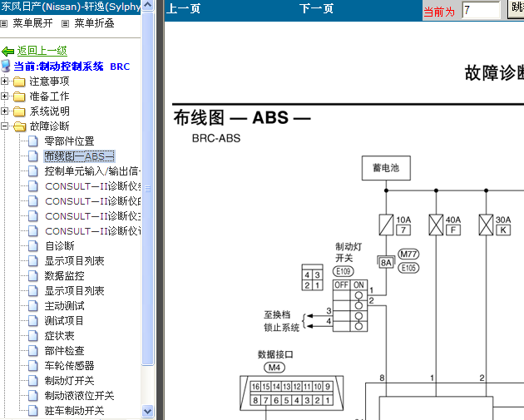Click the open 故障诊断 folder icon

coord(19,126)
